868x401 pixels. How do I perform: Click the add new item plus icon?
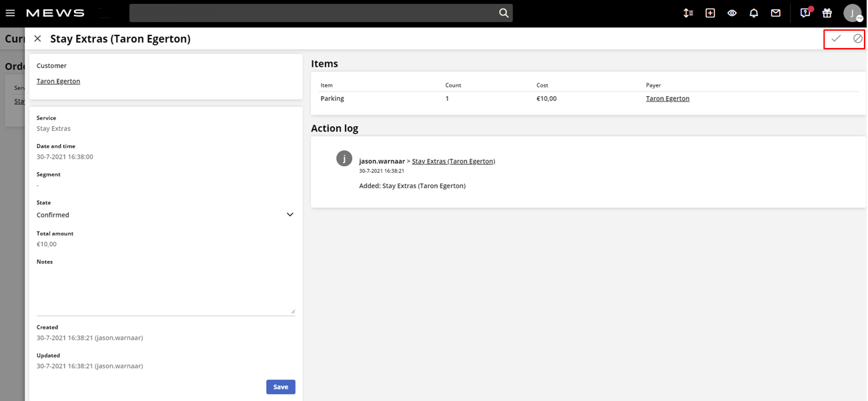tap(710, 13)
